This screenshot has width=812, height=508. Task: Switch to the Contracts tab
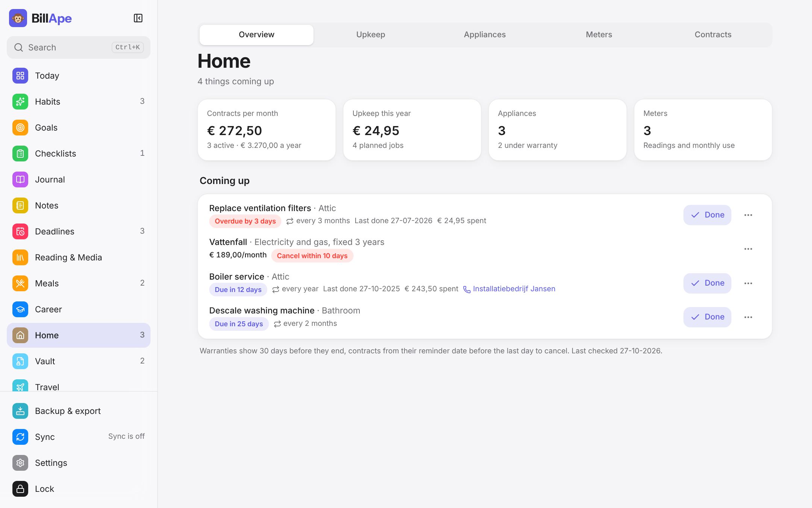tap(713, 35)
